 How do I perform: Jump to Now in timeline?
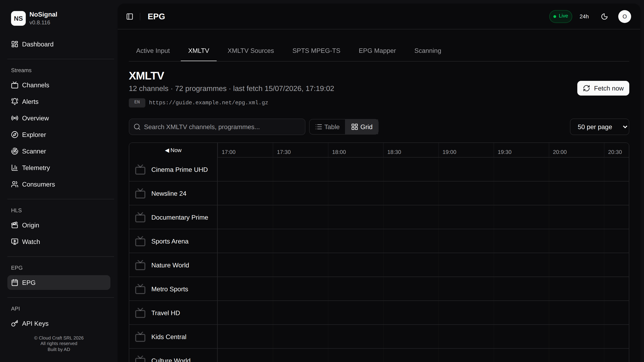(173, 150)
